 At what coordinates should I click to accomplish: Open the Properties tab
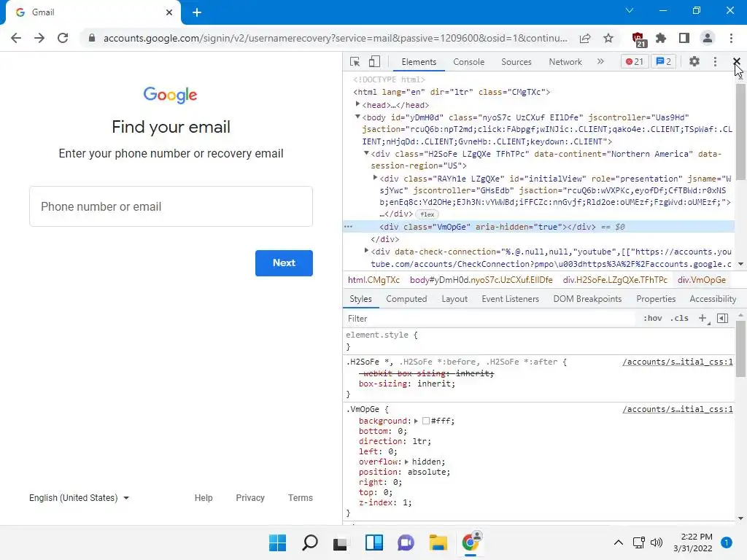(x=656, y=299)
